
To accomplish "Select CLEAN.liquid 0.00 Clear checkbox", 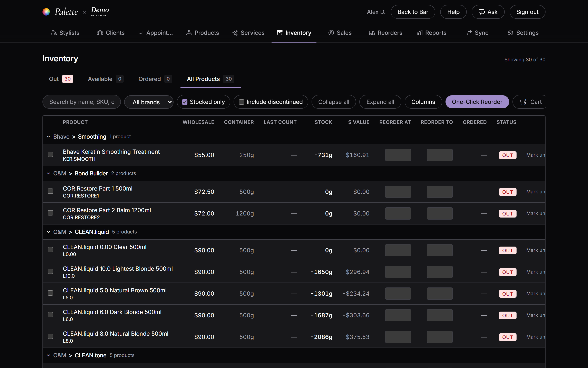I will click(50, 250).
